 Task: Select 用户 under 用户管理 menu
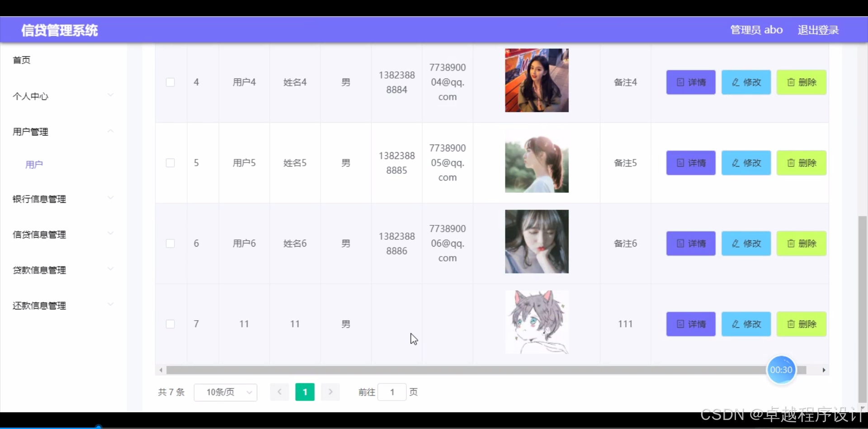pyautogui.click(x=34, y=164)
